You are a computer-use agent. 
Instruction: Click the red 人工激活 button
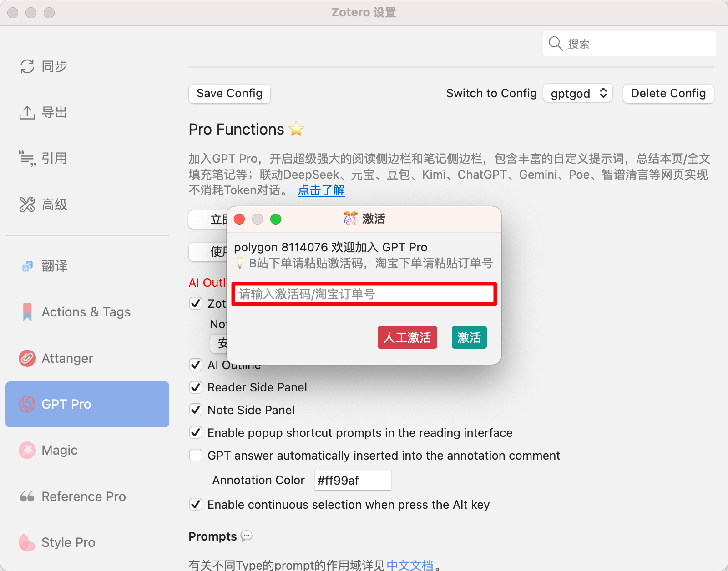tap(407, 337)
